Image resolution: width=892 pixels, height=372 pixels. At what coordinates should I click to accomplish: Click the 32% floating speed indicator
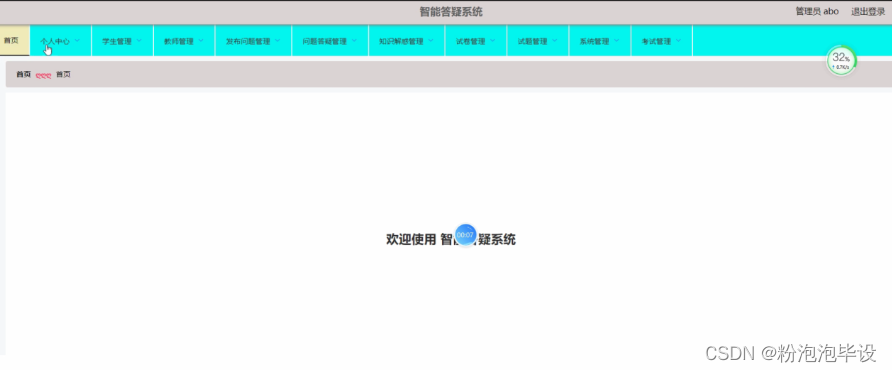841,60
